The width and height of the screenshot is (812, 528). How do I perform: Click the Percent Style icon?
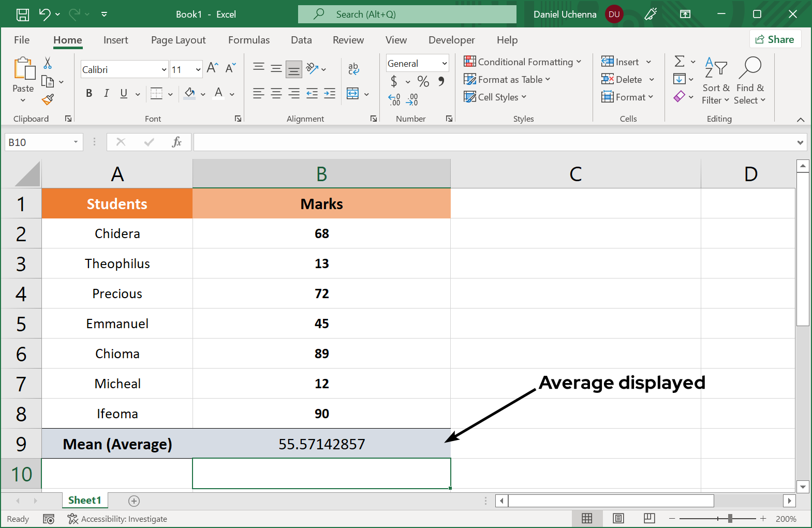coord(423,81)
